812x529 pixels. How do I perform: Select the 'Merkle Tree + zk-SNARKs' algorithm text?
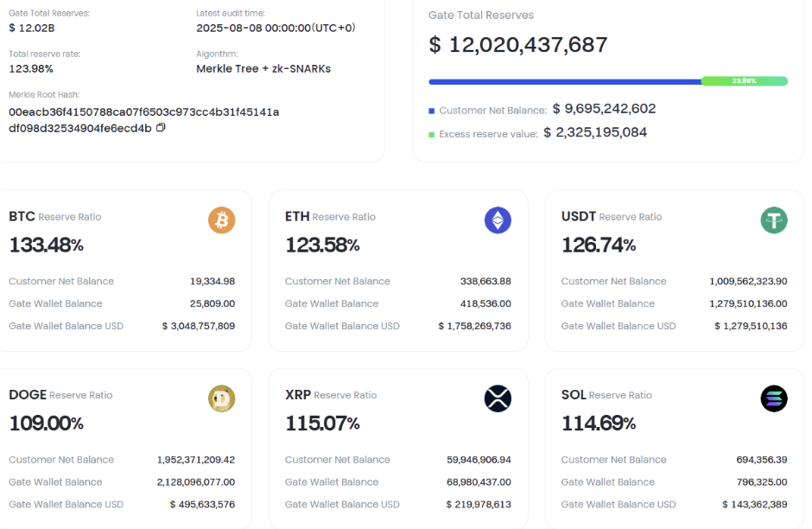[263, 69]
